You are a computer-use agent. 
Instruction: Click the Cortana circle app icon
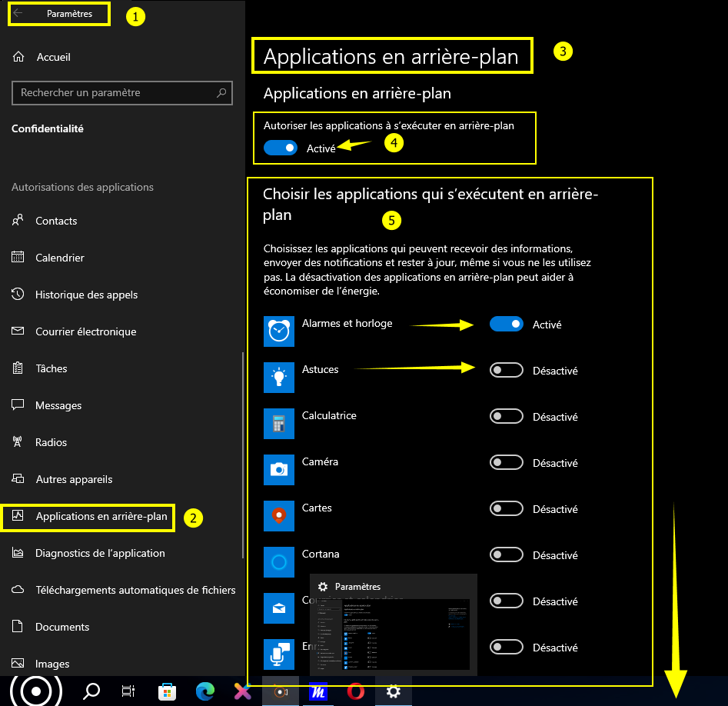(279, 562)
